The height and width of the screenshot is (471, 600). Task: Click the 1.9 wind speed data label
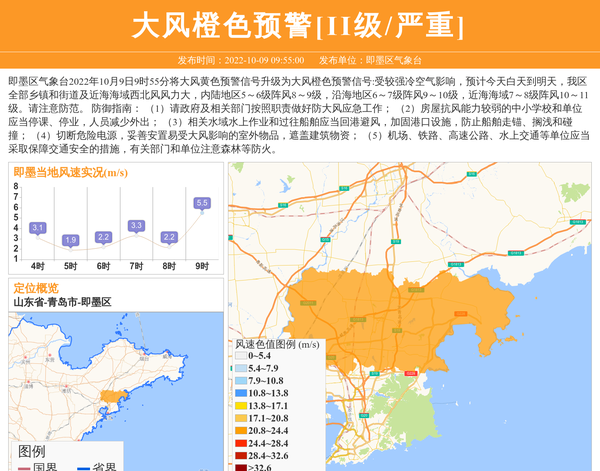[70, 240]
